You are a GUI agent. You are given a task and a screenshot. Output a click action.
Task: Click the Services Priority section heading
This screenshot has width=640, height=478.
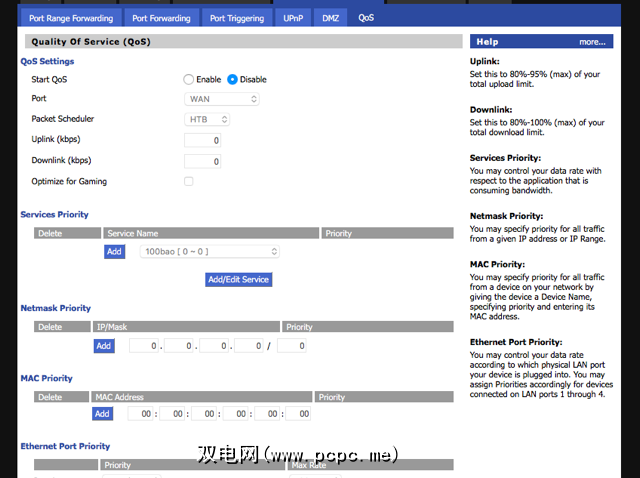pos(54,215)
